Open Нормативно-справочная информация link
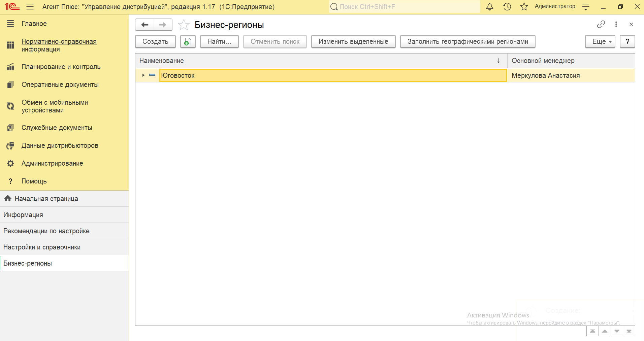The height and width of the screenshot is (341, 644). click(x=59, y=45)
